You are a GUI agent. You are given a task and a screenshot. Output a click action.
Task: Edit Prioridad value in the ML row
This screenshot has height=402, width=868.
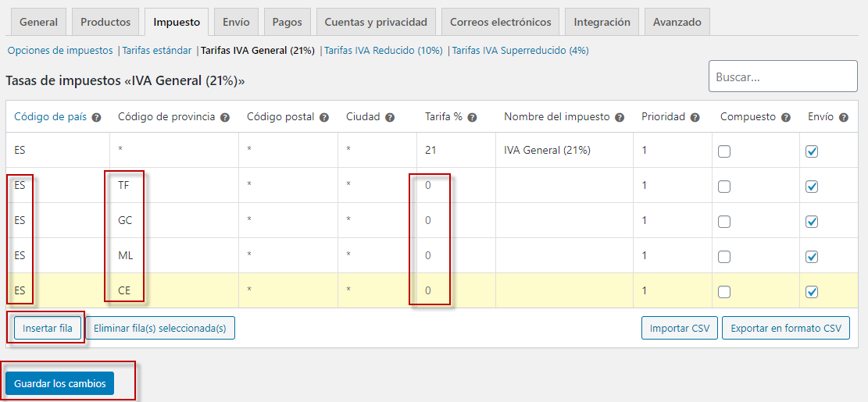pos(672,255)
